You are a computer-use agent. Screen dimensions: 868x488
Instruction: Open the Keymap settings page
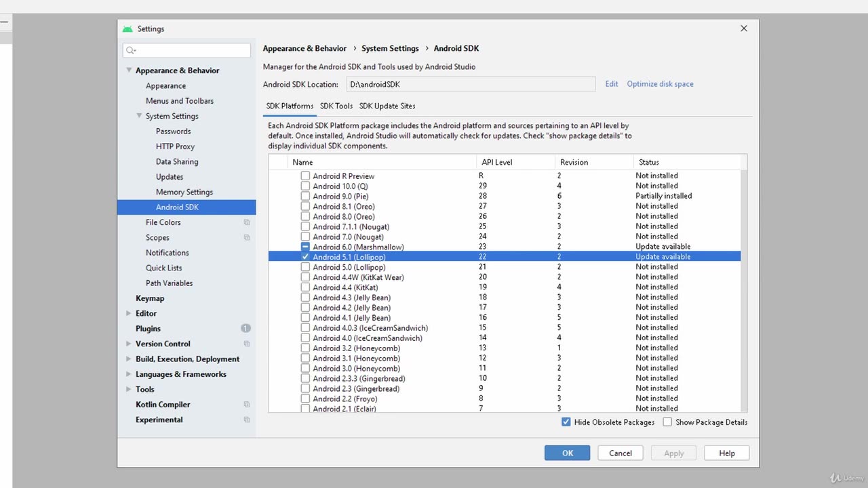click(x=150, y=298)
